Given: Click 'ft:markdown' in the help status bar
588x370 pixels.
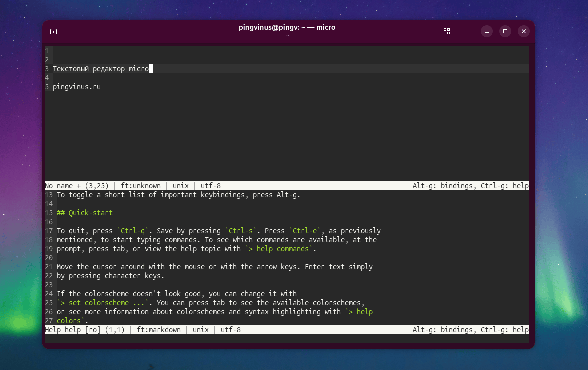Looking at the screenshot, I should coord(159,330).
